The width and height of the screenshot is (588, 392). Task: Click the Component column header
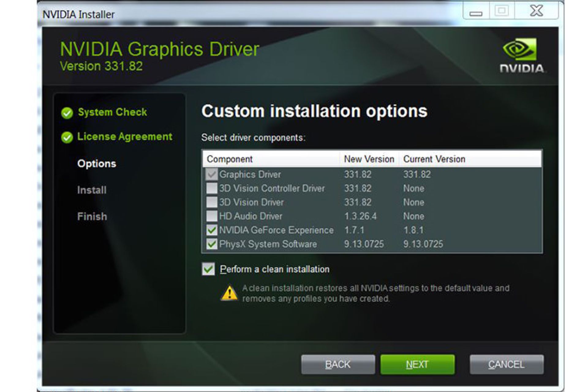coord(271,159)
